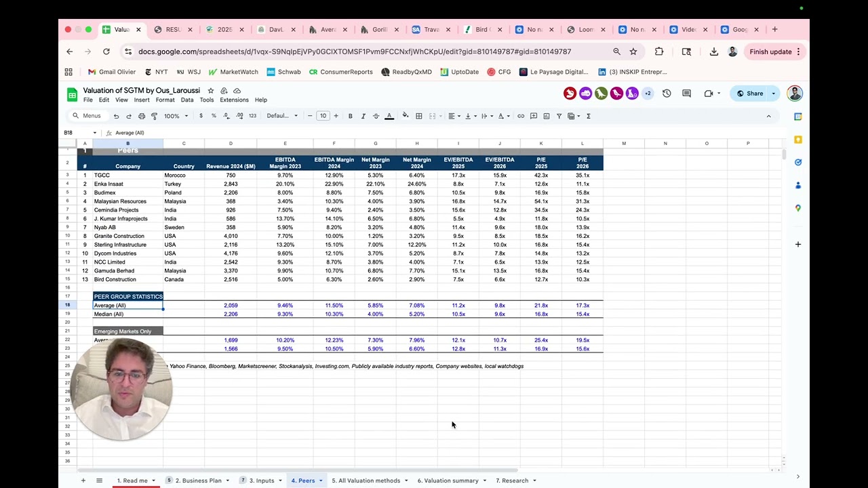The image size is (868, 488).
Task: Open the Name box dropdown arrow
Action: pos(95,133)
